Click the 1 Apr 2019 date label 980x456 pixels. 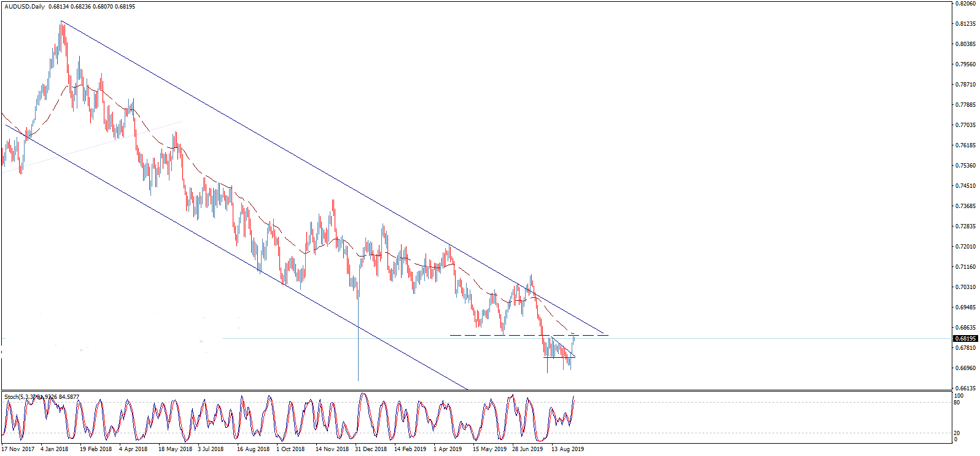(448, 449)
